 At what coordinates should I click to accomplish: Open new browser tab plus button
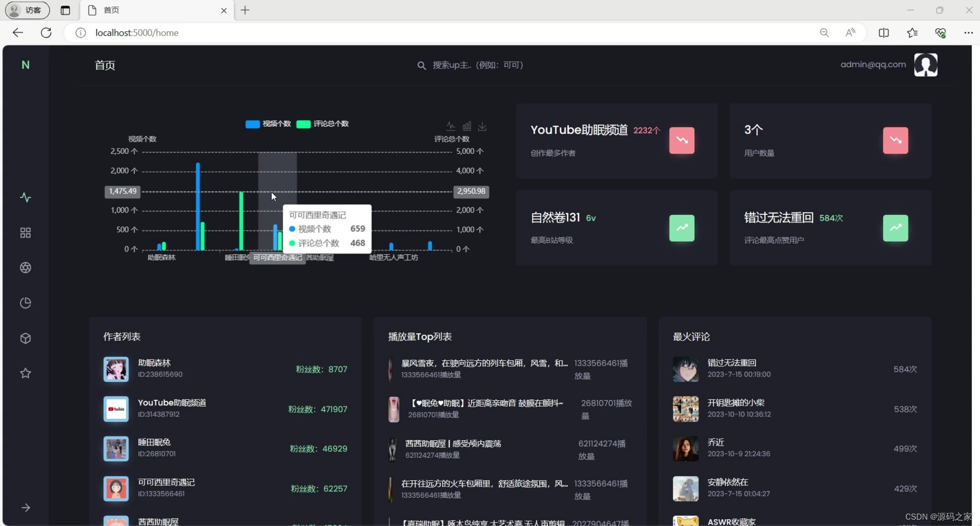[245, 10]
